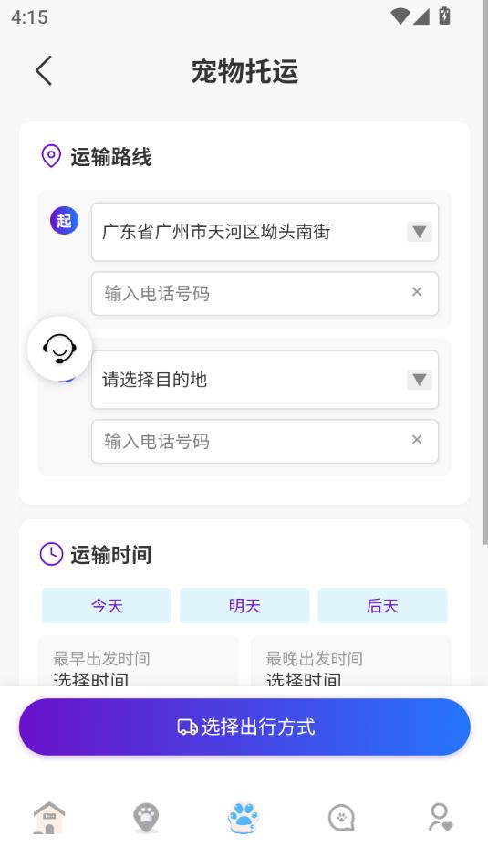Expand the 请选择目的地 dropdown arrow

tap(420, 380)
